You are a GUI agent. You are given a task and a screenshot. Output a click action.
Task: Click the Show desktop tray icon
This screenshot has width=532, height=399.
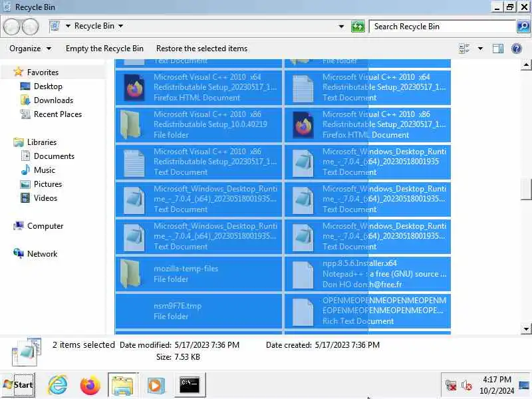point(524,385)
